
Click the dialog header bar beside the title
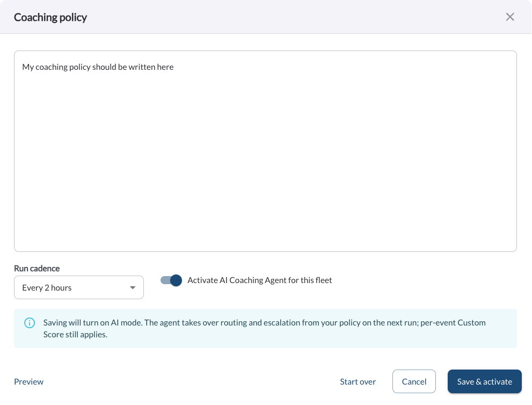[x=295, y=17]
